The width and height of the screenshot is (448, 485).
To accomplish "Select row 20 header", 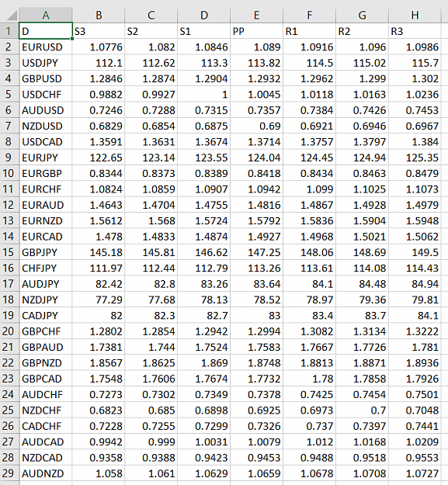I will [x=9, y=331].
